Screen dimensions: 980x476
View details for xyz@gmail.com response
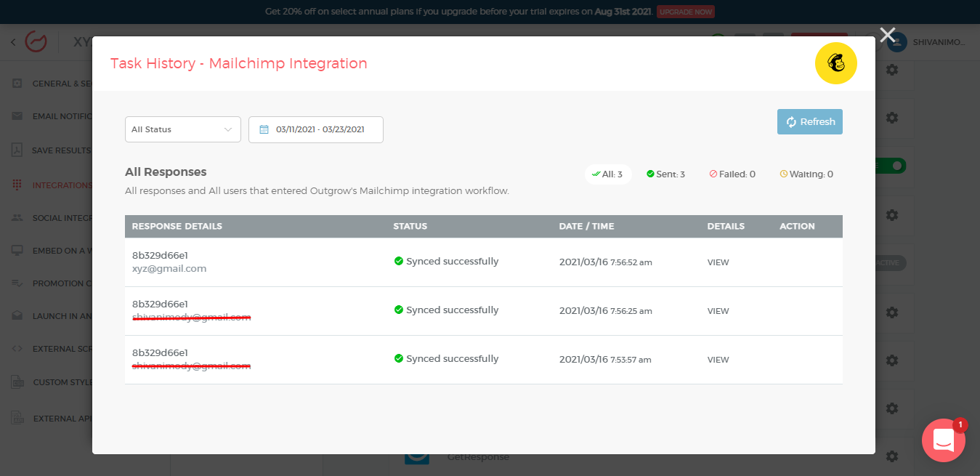coord(718,262)
